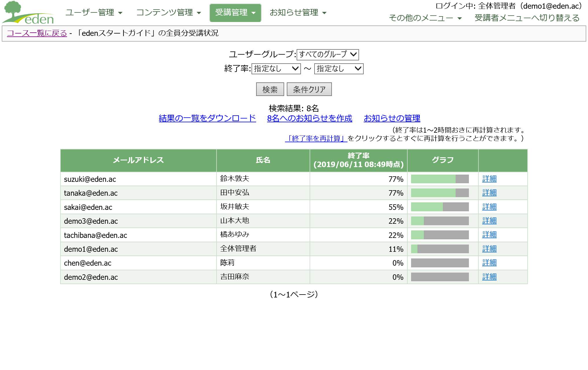
Task: Go back via コース一覧に戻る link
Action: pyautogui.click(x=37, y=33)
